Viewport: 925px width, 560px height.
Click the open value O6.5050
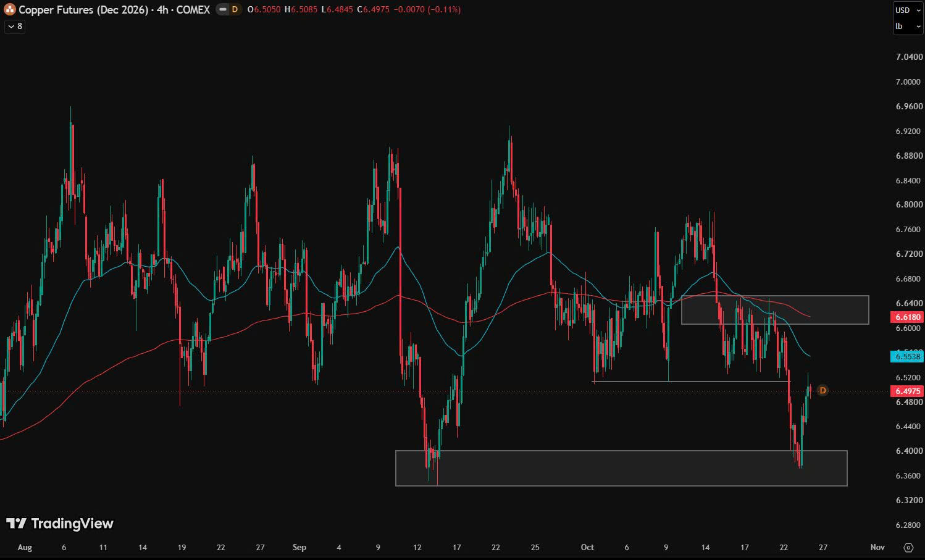click(x=264, y=9)
